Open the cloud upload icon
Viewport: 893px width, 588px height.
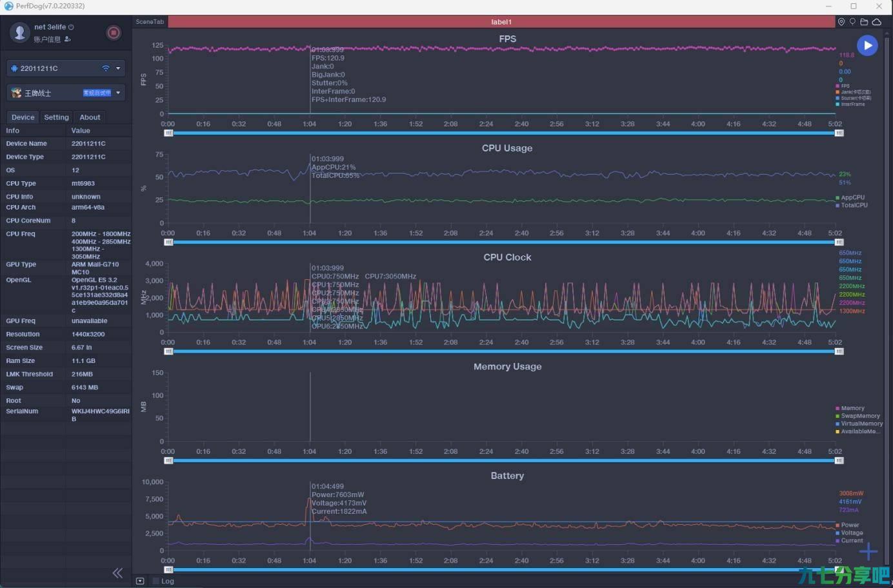coord(877,22)
